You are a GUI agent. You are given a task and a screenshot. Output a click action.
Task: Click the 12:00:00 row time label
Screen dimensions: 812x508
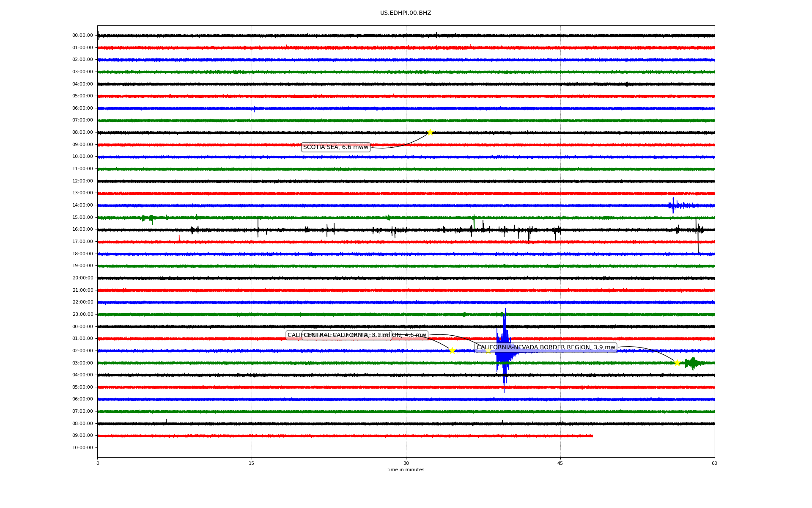point(82,181)
